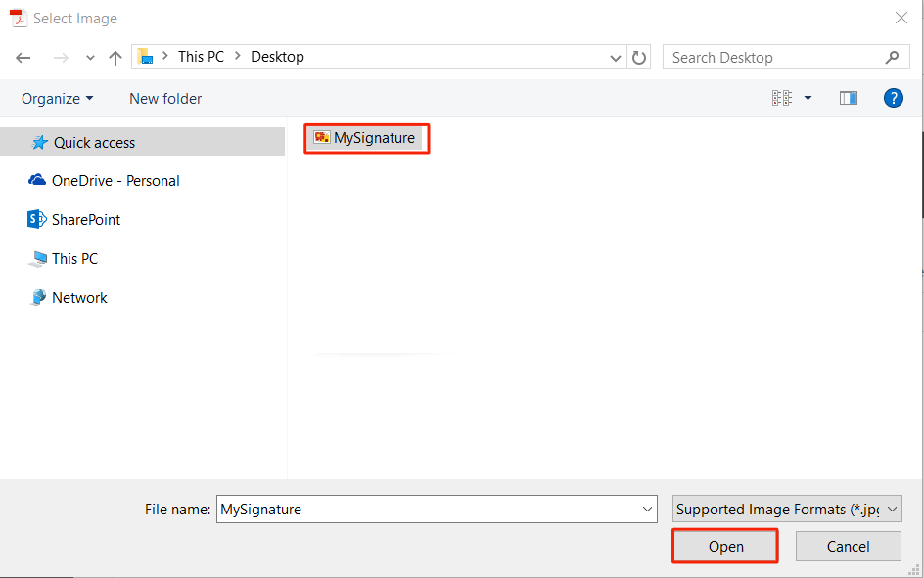Click the search magnifier icon
This screenshot has height=578, width=924.
(x=891, y=58)
